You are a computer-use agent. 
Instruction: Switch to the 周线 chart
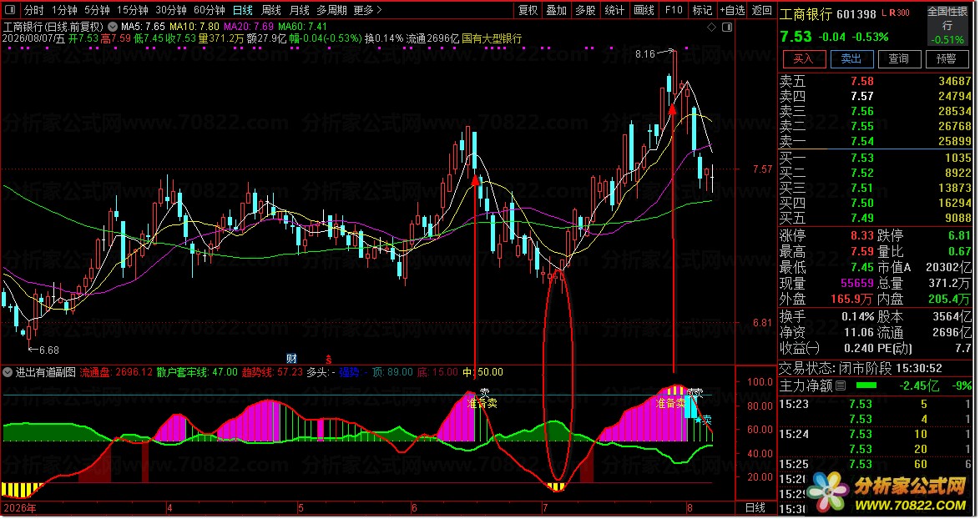click(x=271, y=10)
